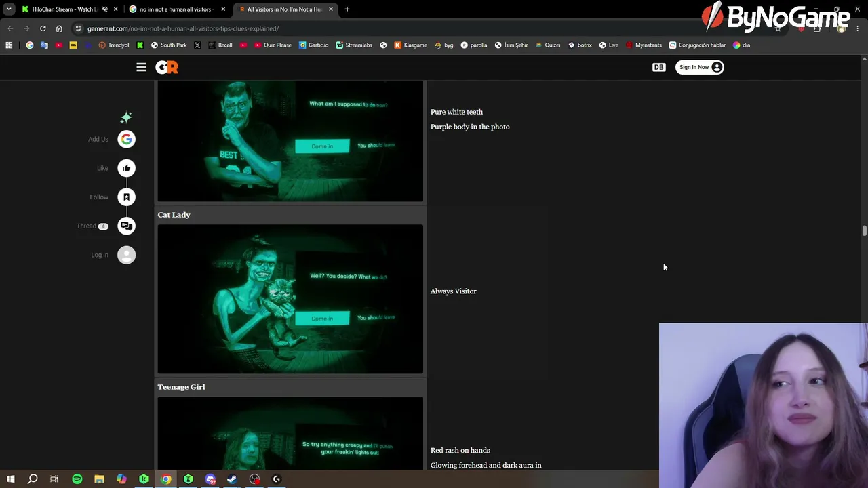Open the Windows Start menu
868x488 pixels.
(x=11, y=479)
